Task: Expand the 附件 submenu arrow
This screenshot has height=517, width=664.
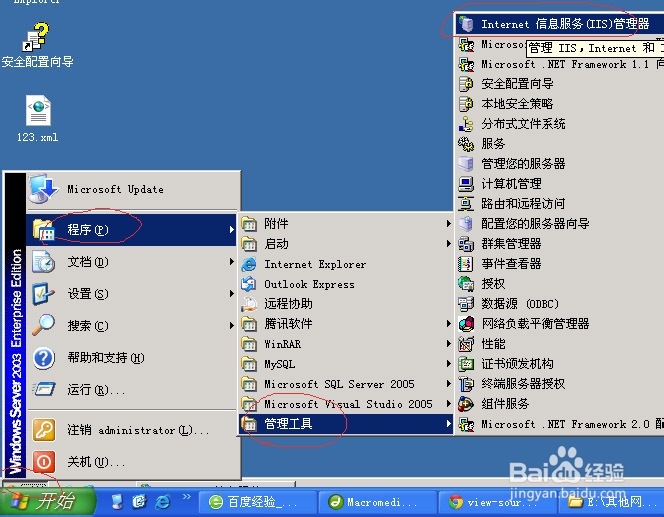Action: 448,223
